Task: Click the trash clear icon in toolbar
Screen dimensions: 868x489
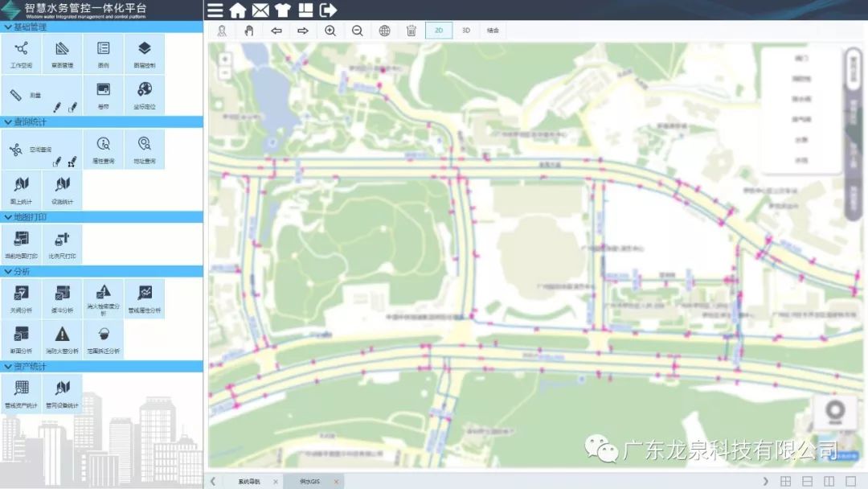Action: pyautogui.click(x=411, y=31)
